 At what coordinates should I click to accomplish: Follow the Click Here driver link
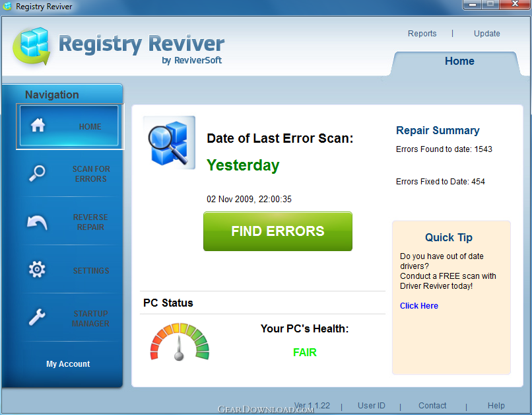(x=419, y=306)
